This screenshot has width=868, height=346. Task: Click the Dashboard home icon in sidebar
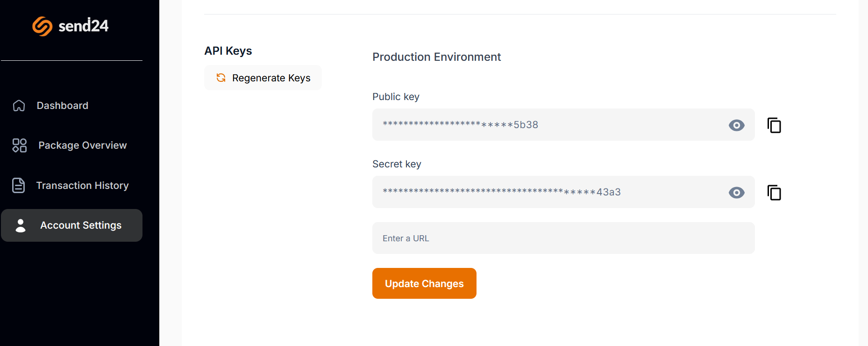click(19, 106)
